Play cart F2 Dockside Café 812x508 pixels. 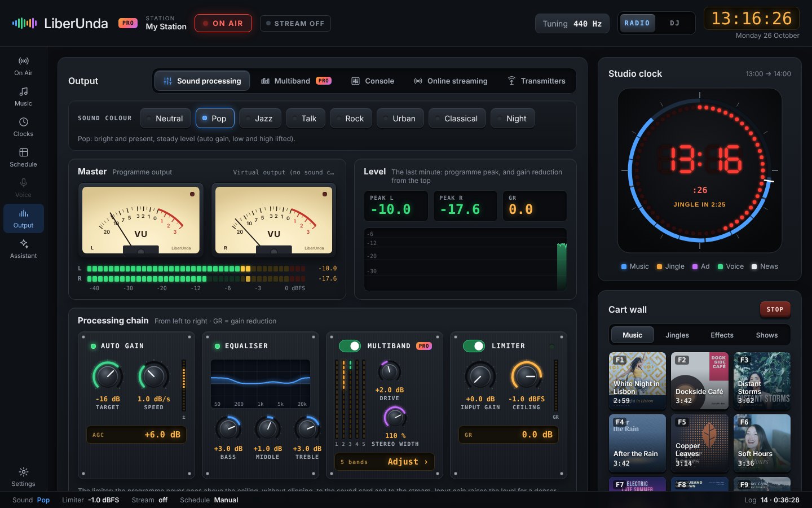(700, 381)
